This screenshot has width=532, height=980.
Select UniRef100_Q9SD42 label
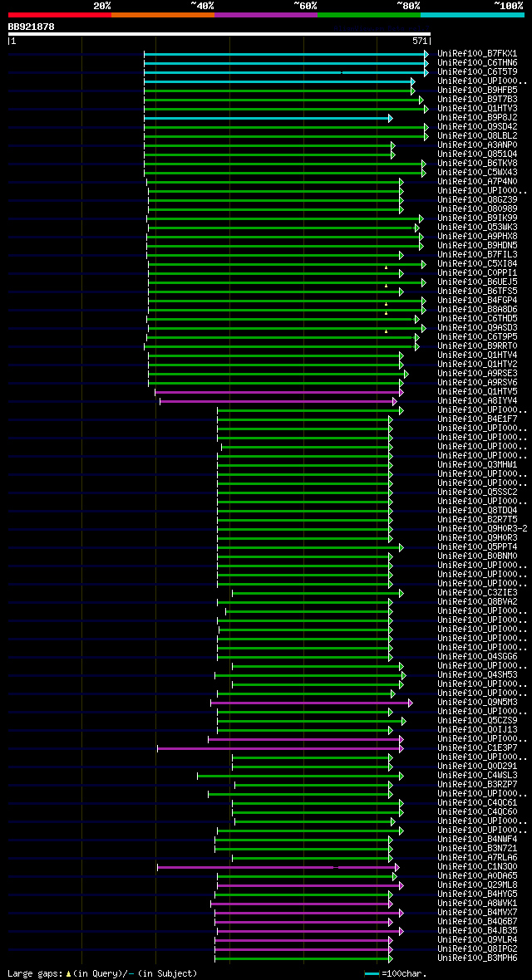[477, 127]
